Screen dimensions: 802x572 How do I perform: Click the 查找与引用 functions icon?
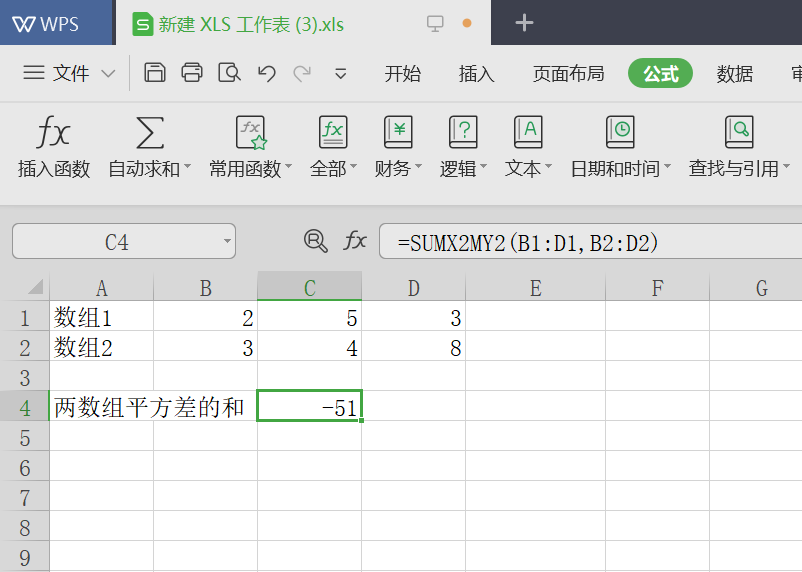[x=739, y=132]
